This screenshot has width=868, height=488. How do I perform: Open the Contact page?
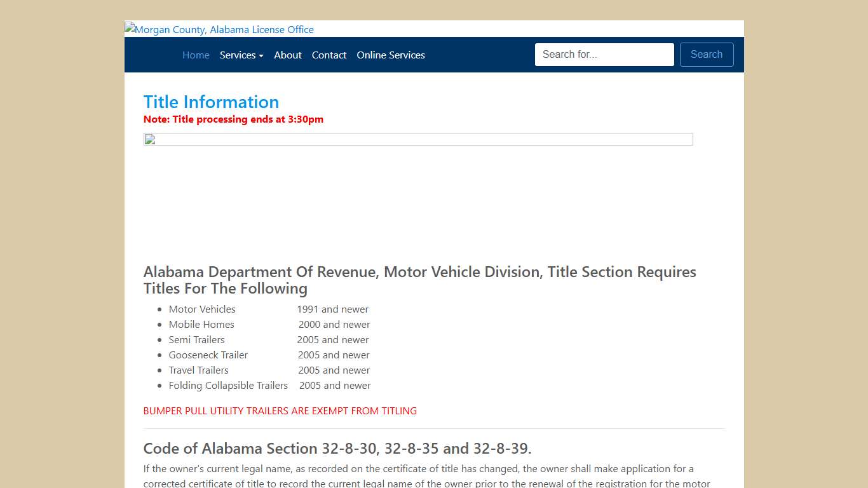point(329,55)
